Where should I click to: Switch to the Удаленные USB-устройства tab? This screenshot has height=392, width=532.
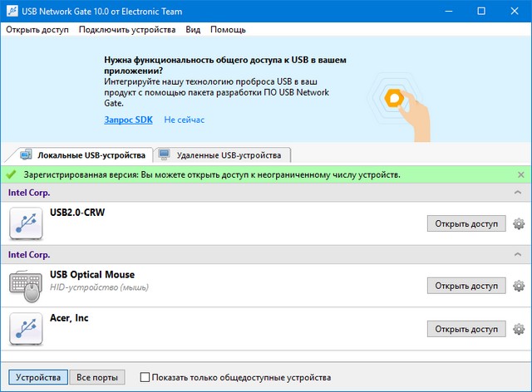point(223,155)
